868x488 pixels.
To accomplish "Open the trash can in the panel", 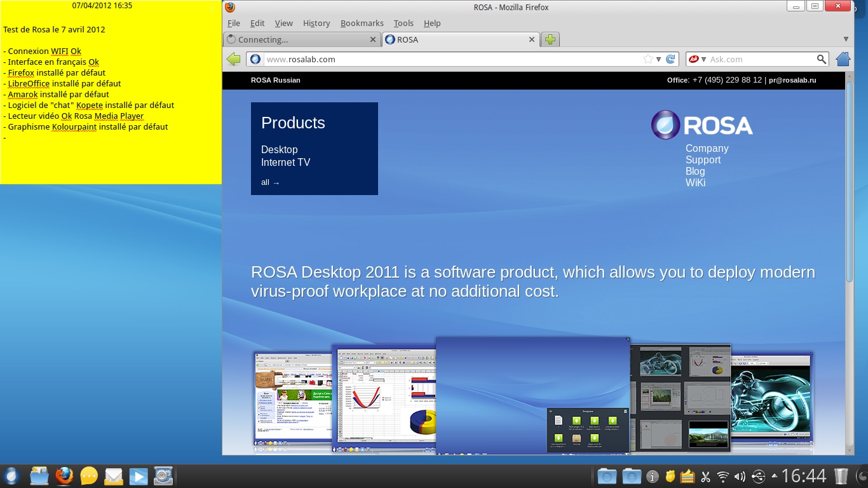I will [x=841, y=476].
